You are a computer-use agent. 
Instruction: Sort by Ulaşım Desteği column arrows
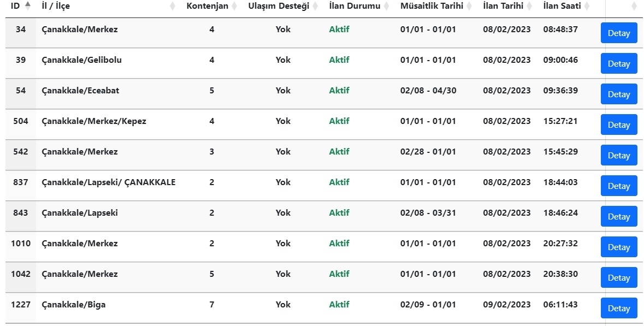click(x=315, y=6)
